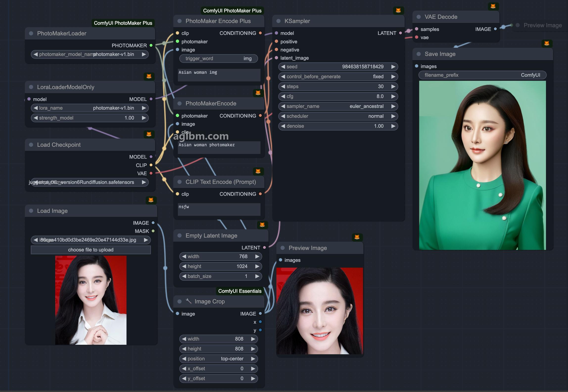Collapse the PhotoMaker Encode Plus node
Viewport: 568px width, 392px height.
click(x=180, y=21)
